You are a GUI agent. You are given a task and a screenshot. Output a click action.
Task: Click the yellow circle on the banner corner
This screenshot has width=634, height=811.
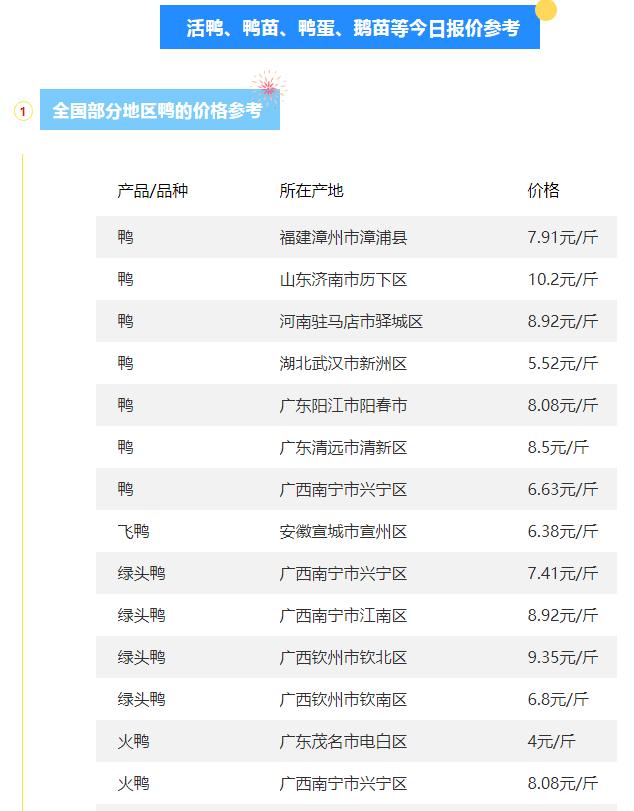[x=545, y=10]
